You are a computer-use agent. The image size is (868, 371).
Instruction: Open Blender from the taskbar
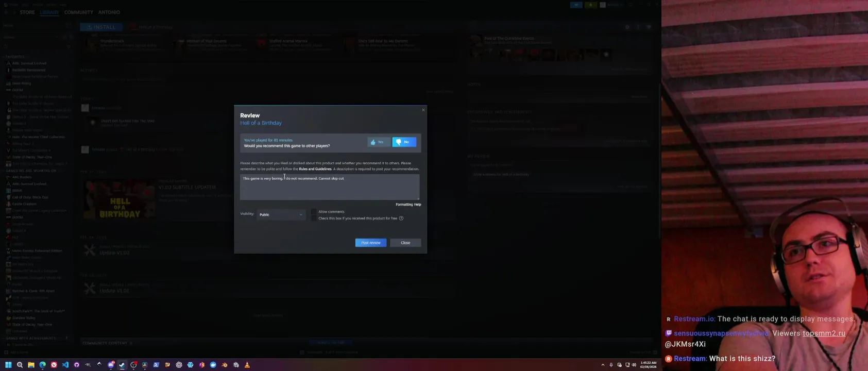click(225, 365)
